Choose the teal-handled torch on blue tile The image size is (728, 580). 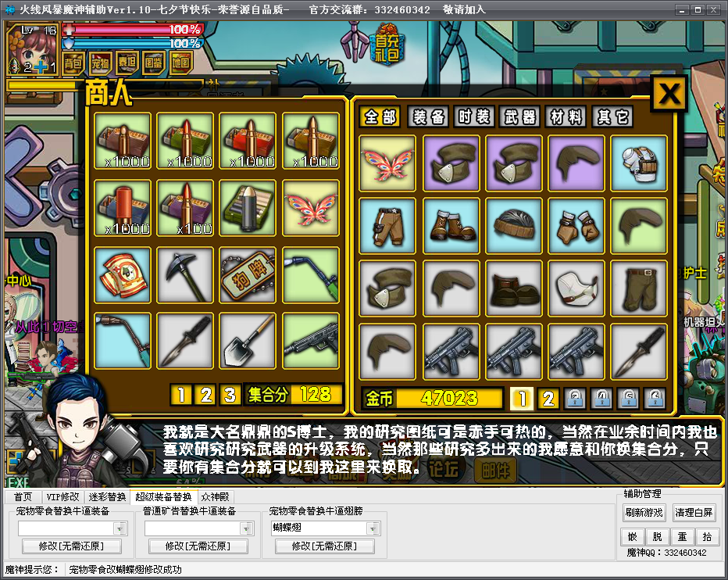coord(123,341)
